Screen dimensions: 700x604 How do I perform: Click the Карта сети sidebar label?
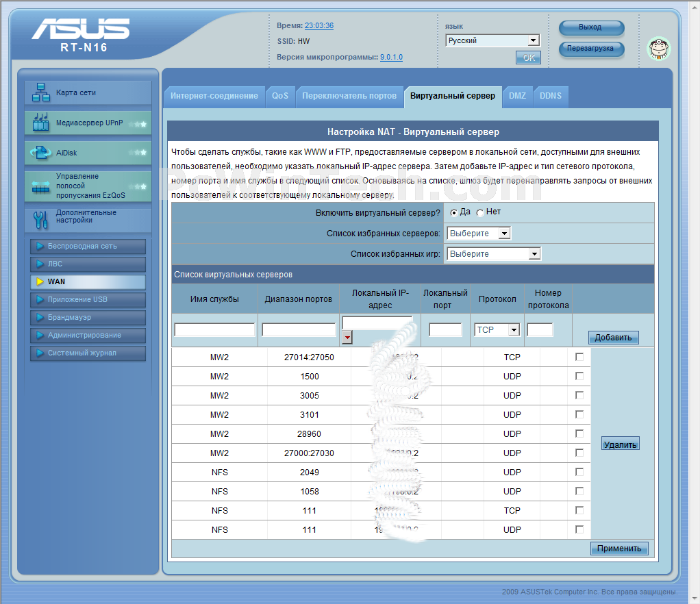(76, 92)
